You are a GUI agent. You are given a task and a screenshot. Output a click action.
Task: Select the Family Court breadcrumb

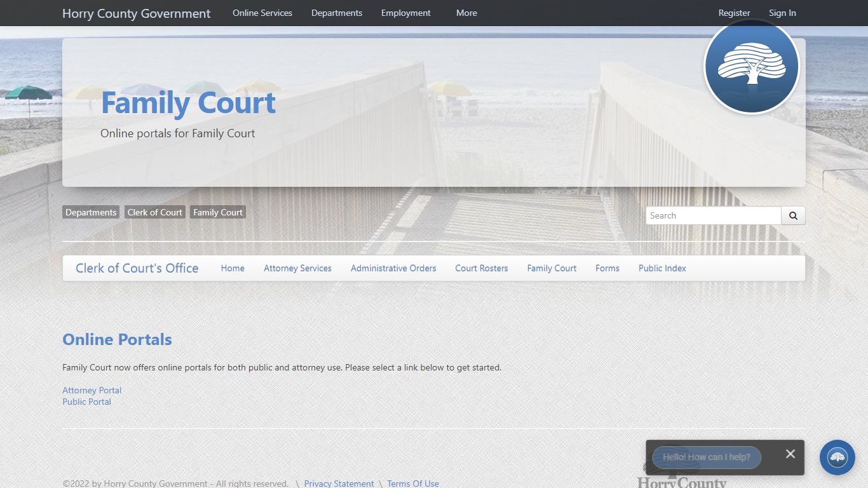218,212
